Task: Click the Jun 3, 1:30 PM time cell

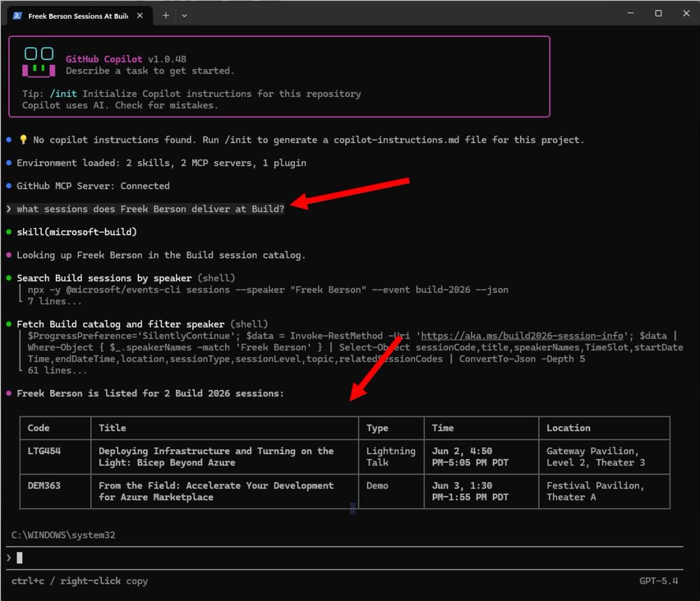Action: point(470,491)
